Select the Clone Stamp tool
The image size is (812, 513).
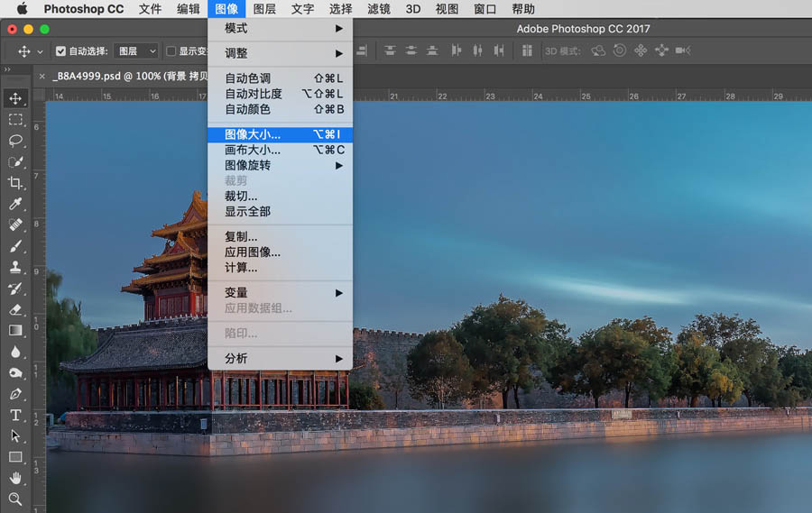tap(15, 267)
